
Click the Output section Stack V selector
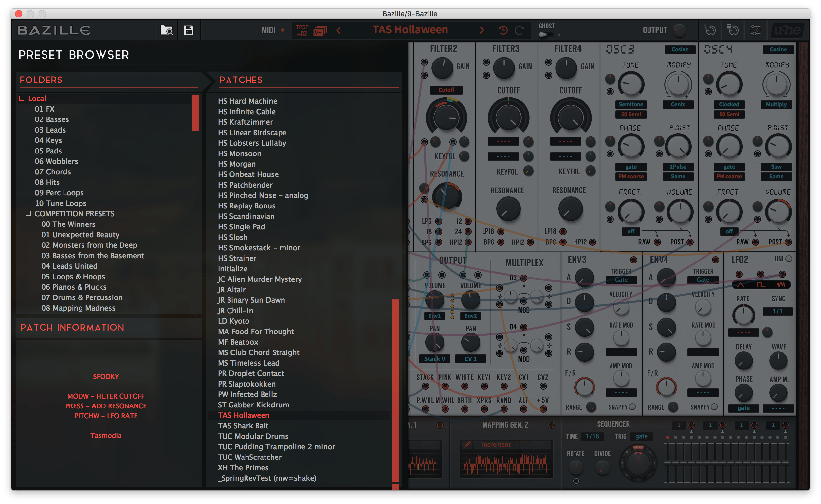tap(434, 359)
